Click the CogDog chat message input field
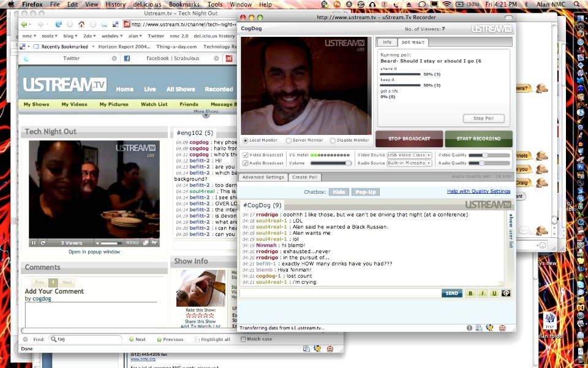 point(340,293)
